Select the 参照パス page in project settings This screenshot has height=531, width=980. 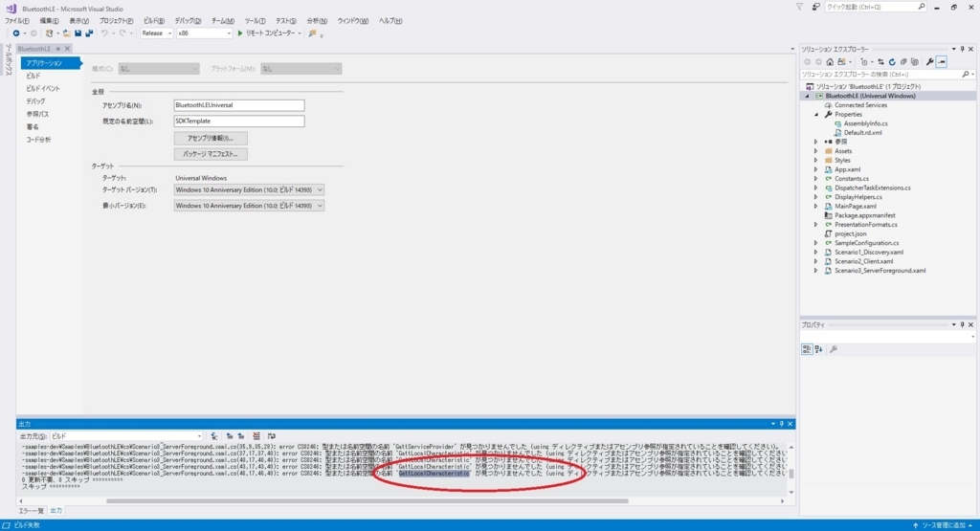tap(37, 114)
